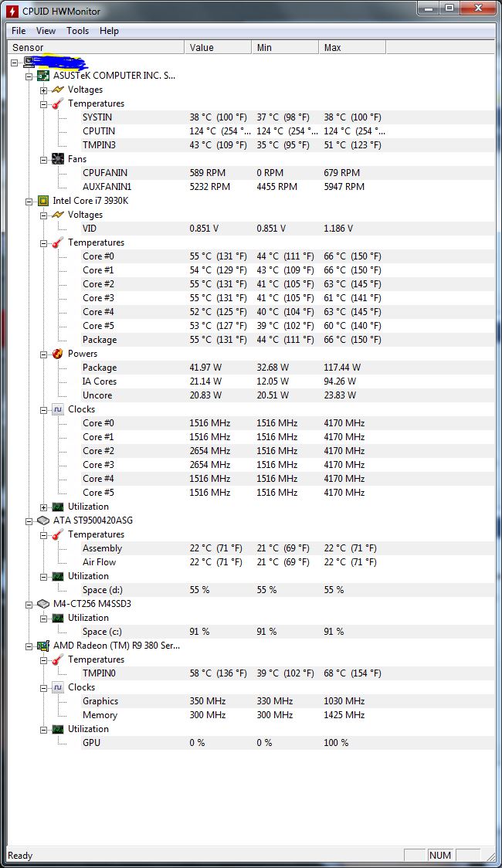Click the HWMonitor lightning icon in title bar

(x=12, y=11)
